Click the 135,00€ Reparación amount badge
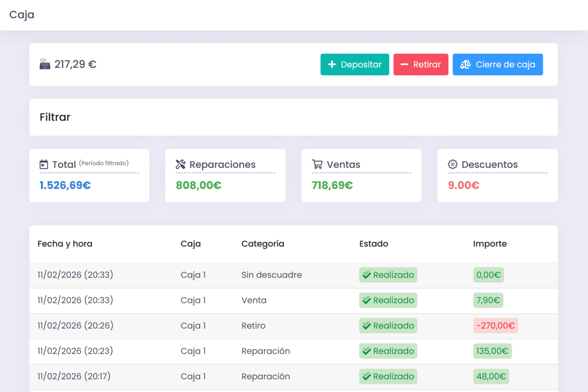The width and height of the screenshot is (588, 392). (492, 351)
